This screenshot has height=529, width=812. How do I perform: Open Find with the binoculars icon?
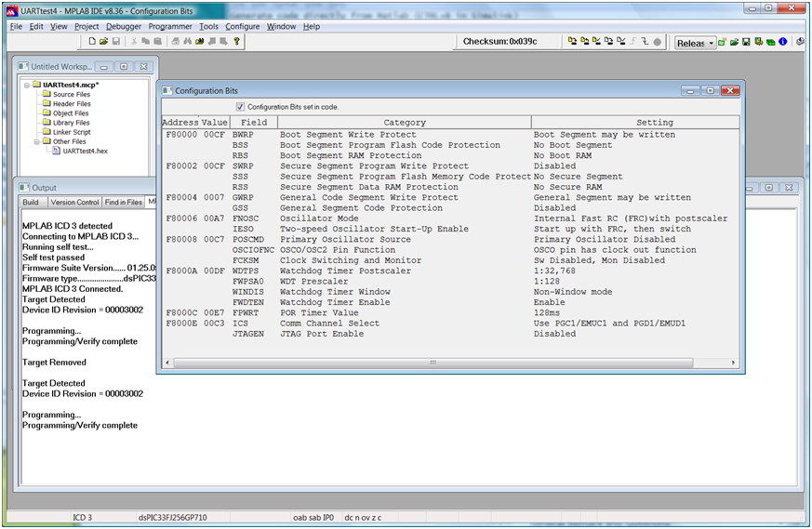188,41
